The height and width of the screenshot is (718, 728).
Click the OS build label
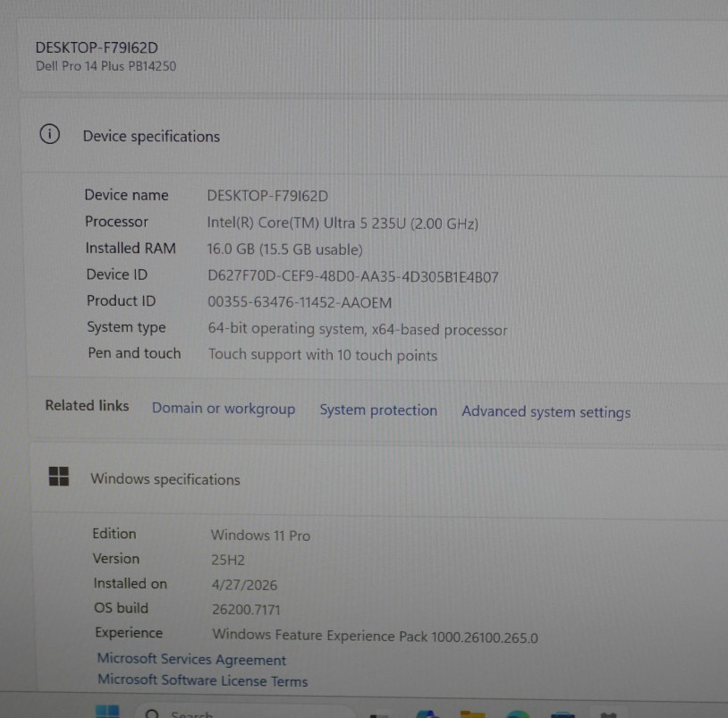click(x=121, y=608)
